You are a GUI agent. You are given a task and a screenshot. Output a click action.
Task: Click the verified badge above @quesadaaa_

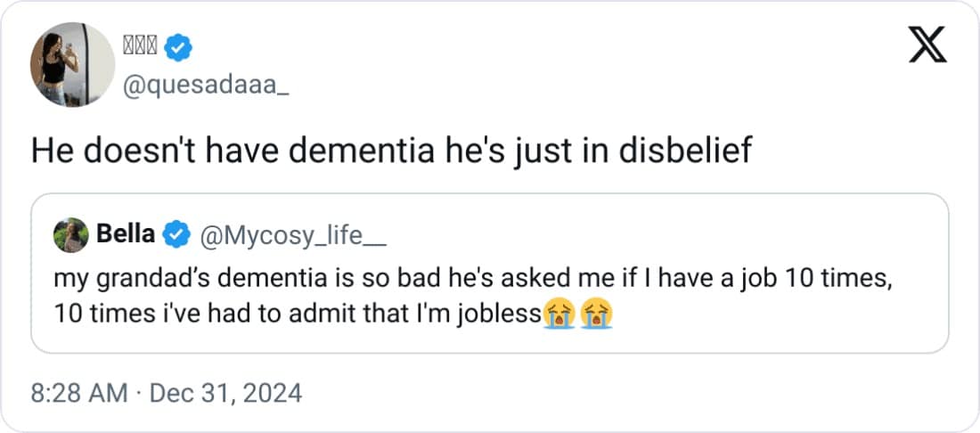179,46
